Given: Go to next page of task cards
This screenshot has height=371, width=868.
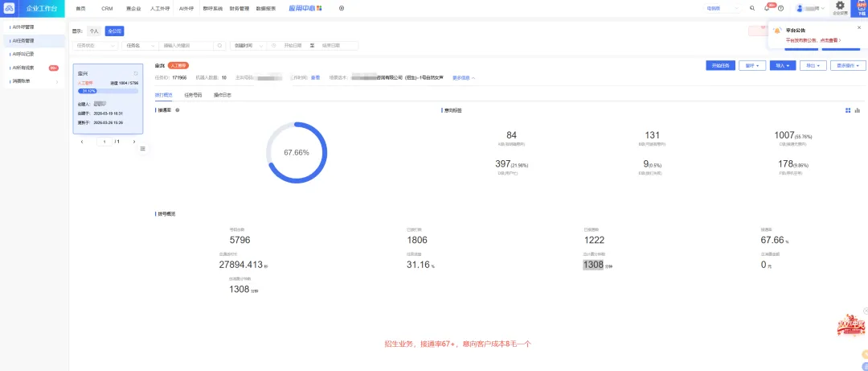Looking at the screenshot, I should pos(134,142).
